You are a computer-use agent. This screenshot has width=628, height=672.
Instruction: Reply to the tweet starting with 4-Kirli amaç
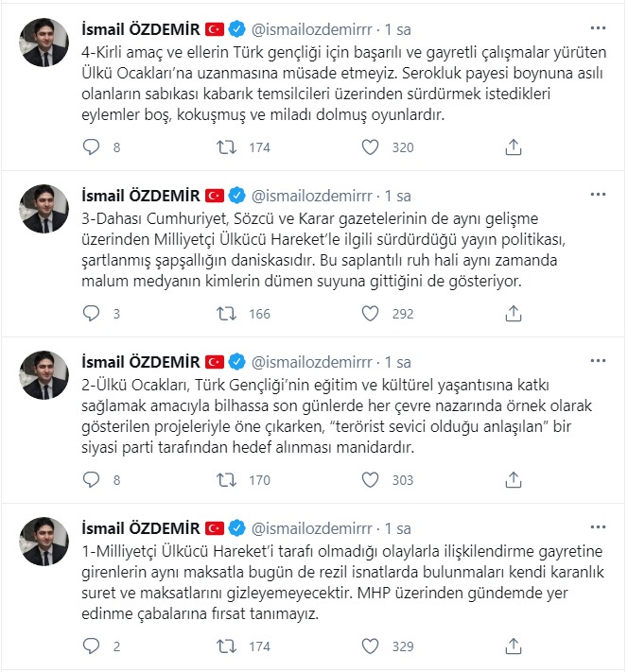point(91,147)
